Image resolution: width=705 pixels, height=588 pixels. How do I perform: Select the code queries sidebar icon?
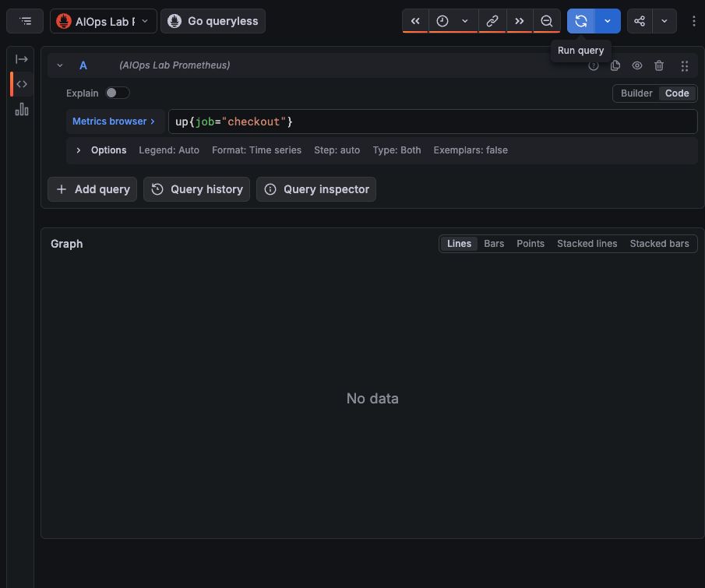click(22, 84)
